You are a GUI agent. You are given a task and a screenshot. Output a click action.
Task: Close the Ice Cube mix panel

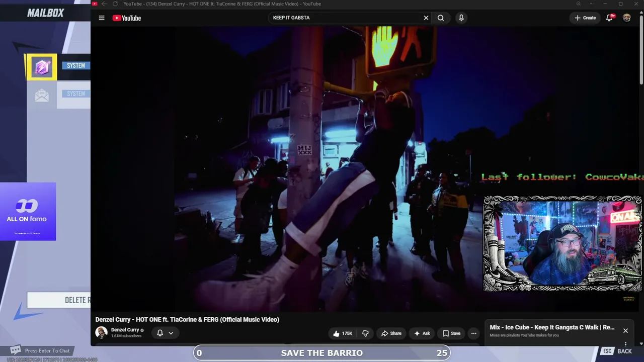click(x=625, y=330)
